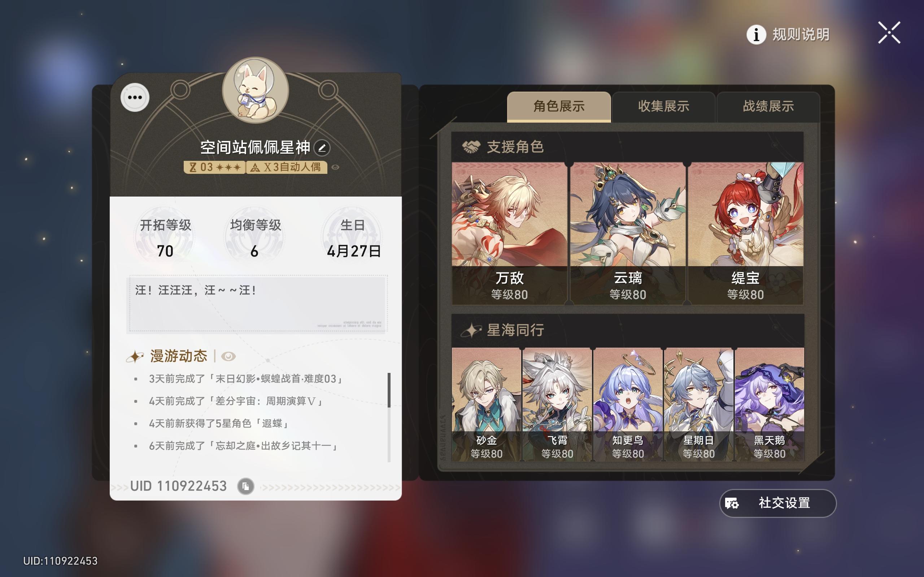Copy UID using the copy icon
The height and width of the screenshot is (577, 924).
click(x=245, y=486)
